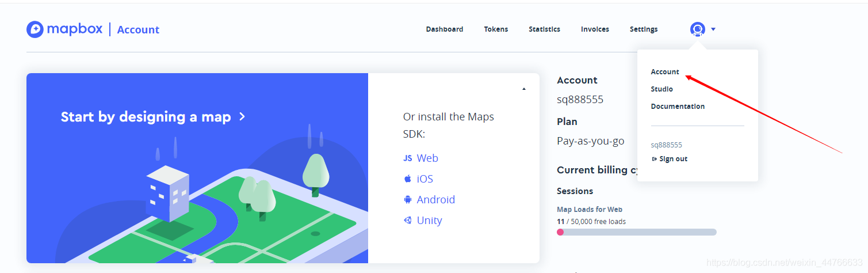Open the Statistics tab
The width and height of the screenshot is (868, 273).
tap(544, 29)
